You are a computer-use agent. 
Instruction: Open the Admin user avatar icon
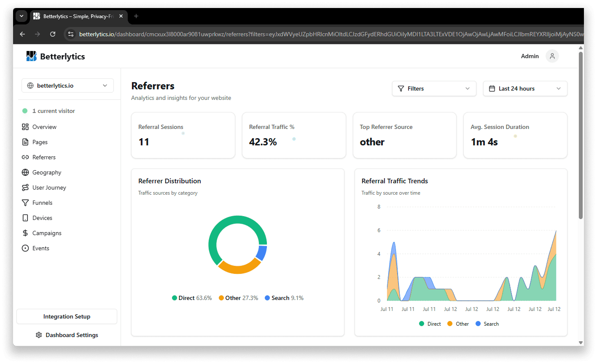point(552,56)
